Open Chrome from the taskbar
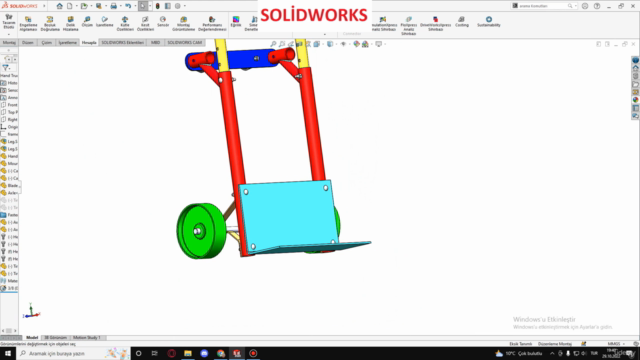Viewport: 640px width, 360px height. pos(221,353)
